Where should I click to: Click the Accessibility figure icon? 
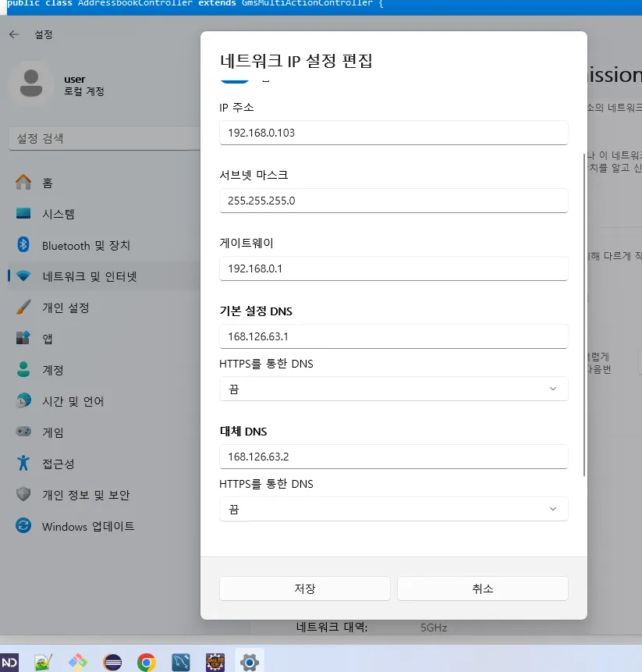(23, 463)
